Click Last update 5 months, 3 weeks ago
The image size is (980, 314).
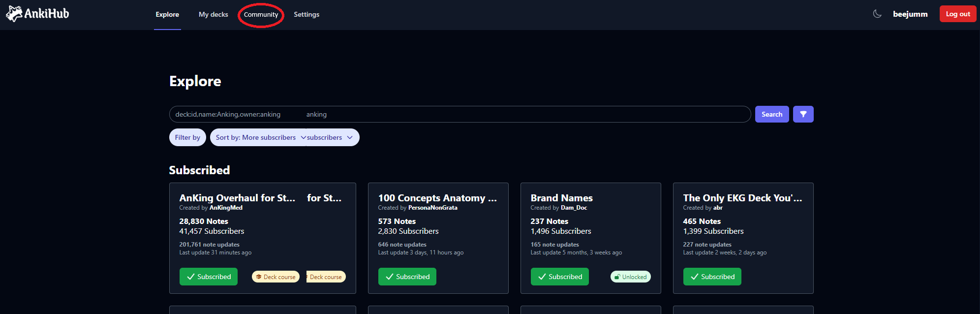(576, 252)
